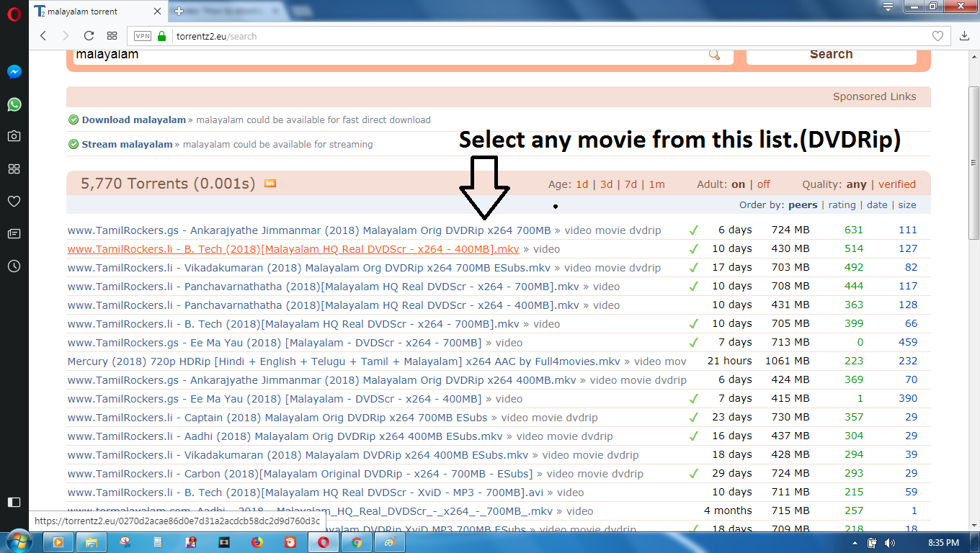
Task: Open Facebook Messenger in the Opera sidebar
Action: tap(14, 72)
